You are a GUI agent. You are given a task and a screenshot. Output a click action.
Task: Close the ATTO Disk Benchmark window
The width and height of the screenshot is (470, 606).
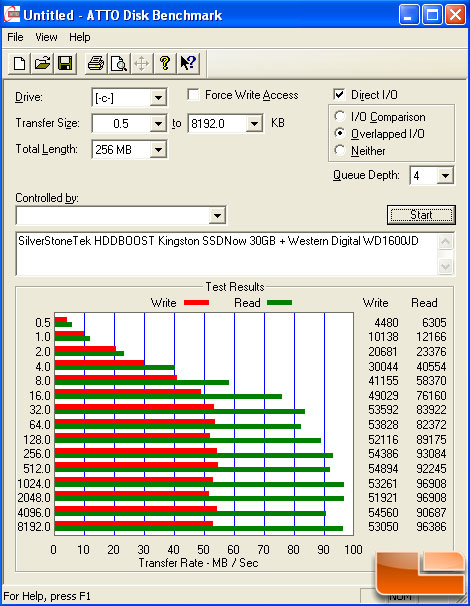click(455, 15)
